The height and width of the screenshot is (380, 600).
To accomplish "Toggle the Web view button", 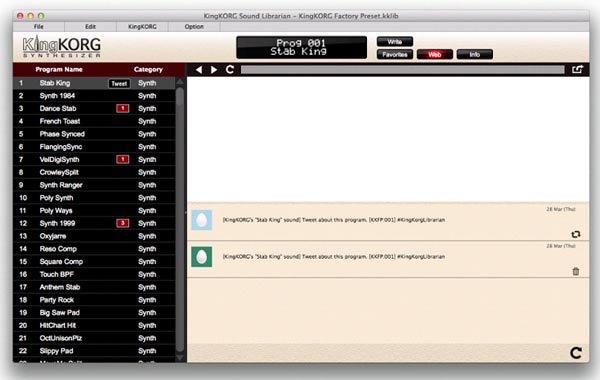I will point(435,54).
